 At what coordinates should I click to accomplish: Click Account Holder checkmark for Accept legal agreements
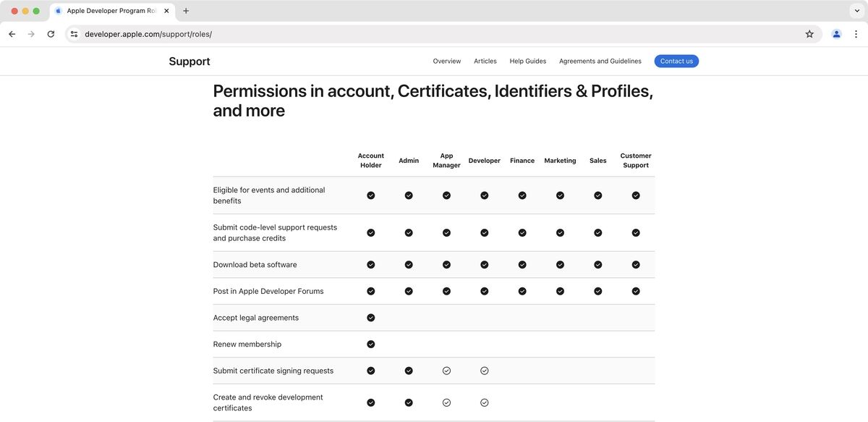point(371,318)
